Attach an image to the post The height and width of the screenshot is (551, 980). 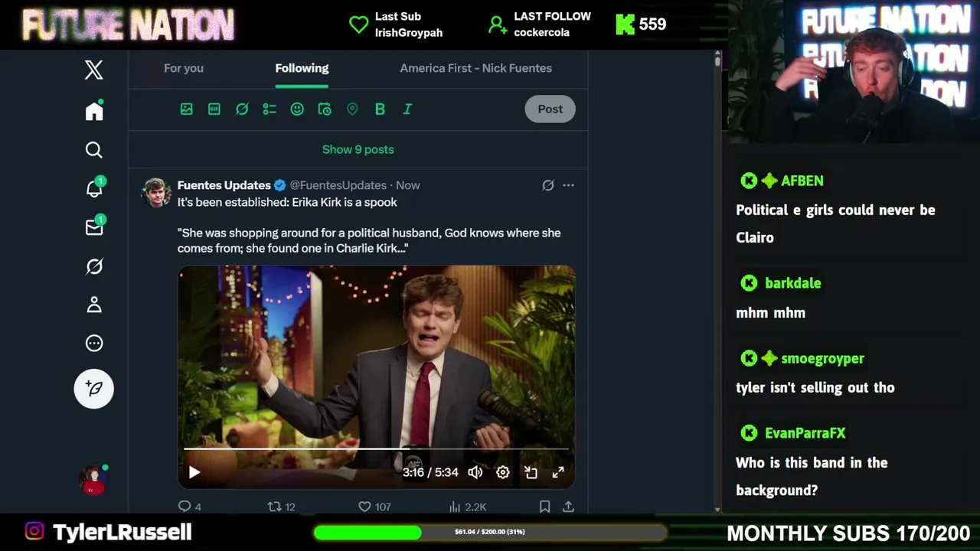[x=187, y=109]
